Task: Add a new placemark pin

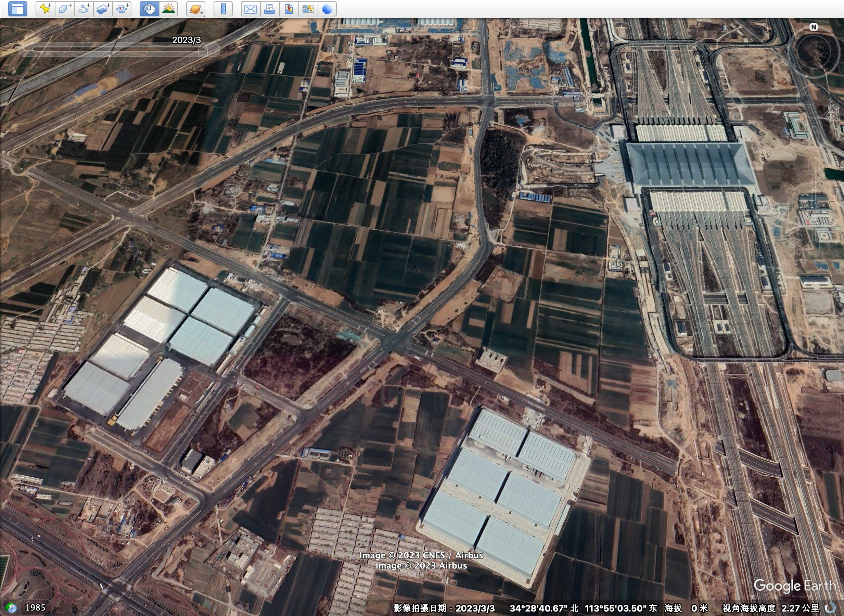Action: [x=45, y=9]
